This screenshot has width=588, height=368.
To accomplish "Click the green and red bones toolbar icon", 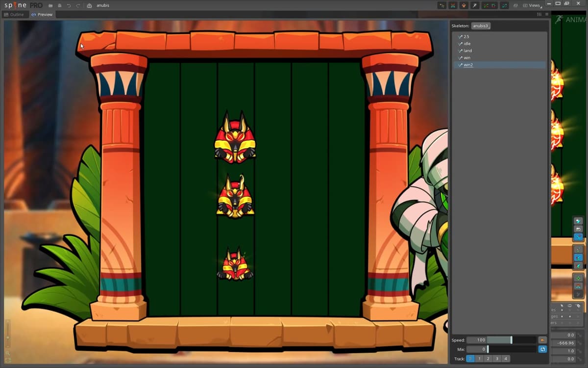I will (486, 5).
